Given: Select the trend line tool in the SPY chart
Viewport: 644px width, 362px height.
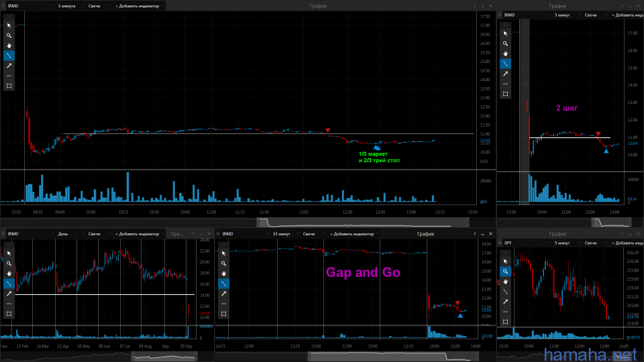Looking at the screenshot, I should point(506,292).
